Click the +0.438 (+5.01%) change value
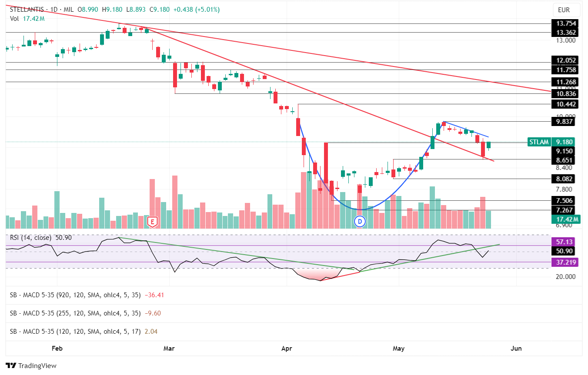This screenshot has width=588, height=375. coord(196,10)
